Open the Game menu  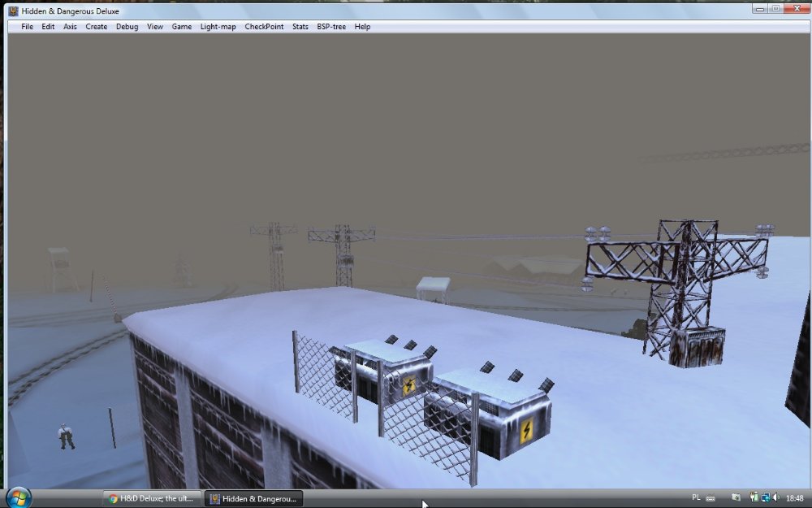coord(182,27)
